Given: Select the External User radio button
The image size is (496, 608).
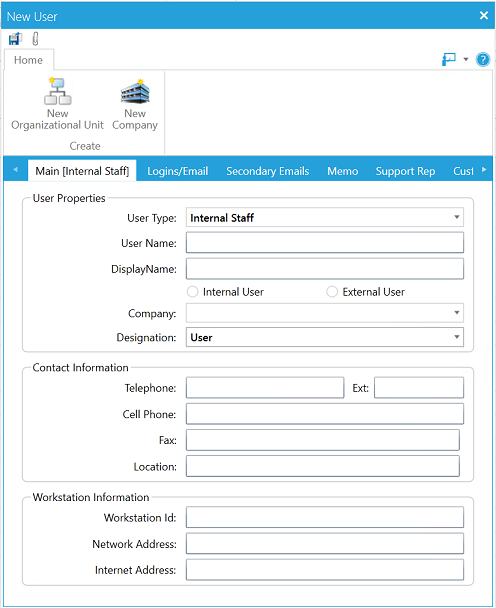Looking at the screenshot, I should pyautogui.click(x=332, y=292).
